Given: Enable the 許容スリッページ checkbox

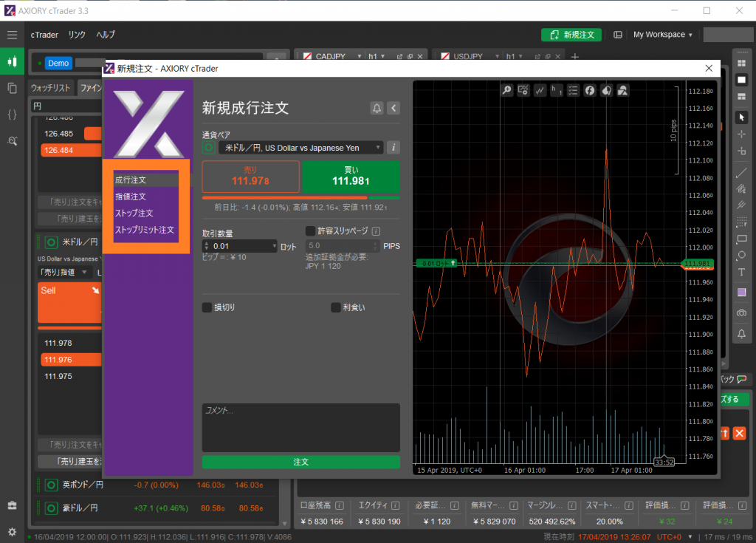Looking at the screenshot, I should point(311,230).
